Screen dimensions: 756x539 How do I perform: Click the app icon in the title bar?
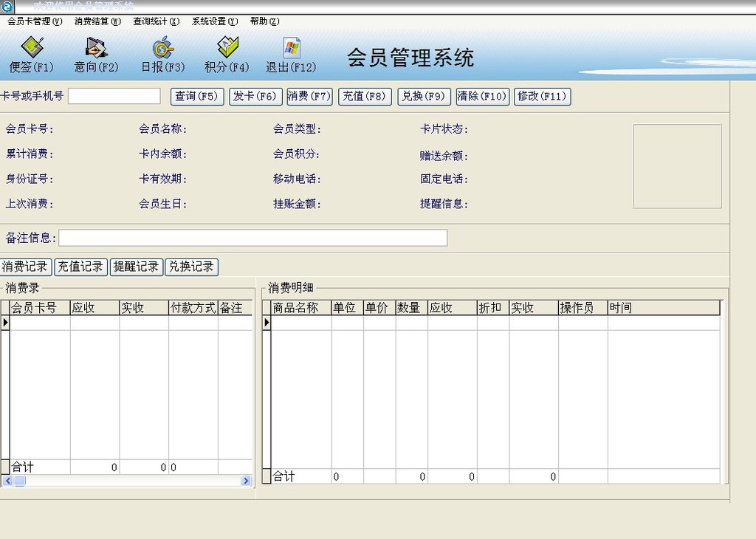pyautogui.click(x=7, y=6)
